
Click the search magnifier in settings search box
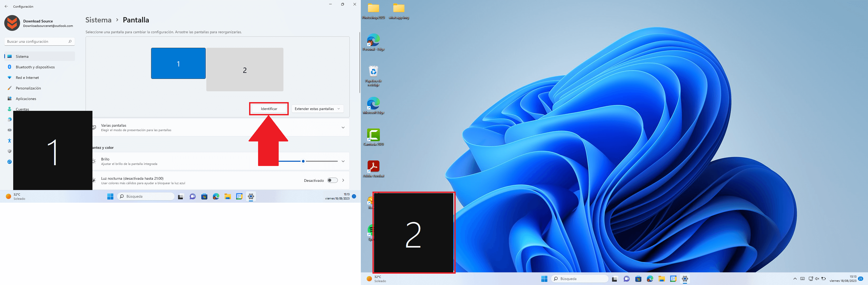click(x=70, y=41)
